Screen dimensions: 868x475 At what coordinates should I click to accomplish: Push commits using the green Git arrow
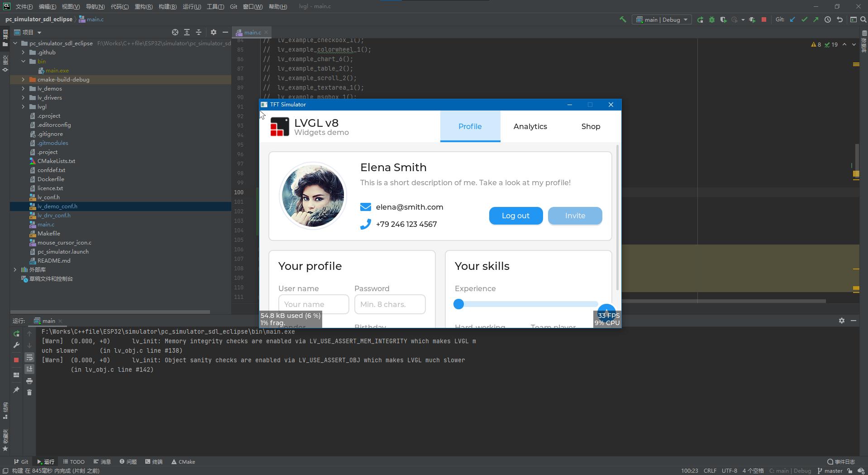[816, 19]
